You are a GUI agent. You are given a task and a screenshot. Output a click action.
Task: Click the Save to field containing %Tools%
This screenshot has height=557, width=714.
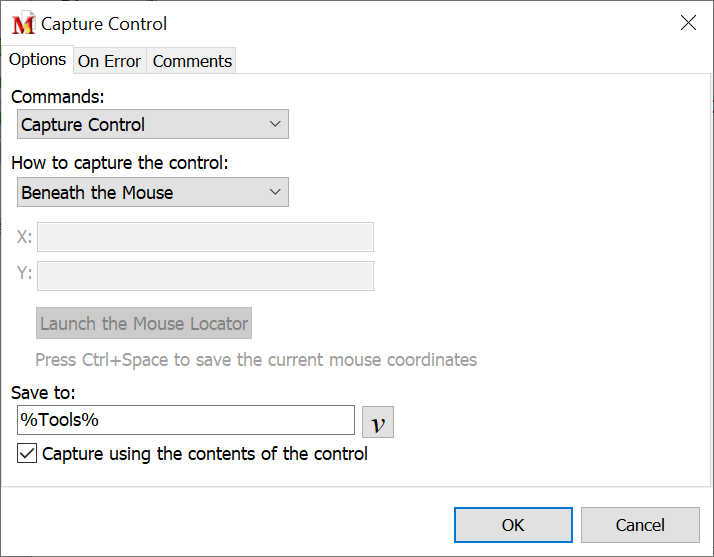point(186,420)
